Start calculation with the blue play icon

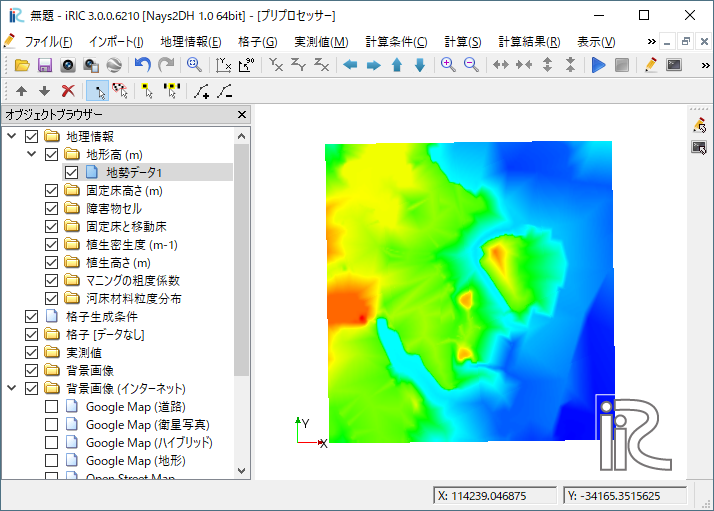[x=598, y=65]
